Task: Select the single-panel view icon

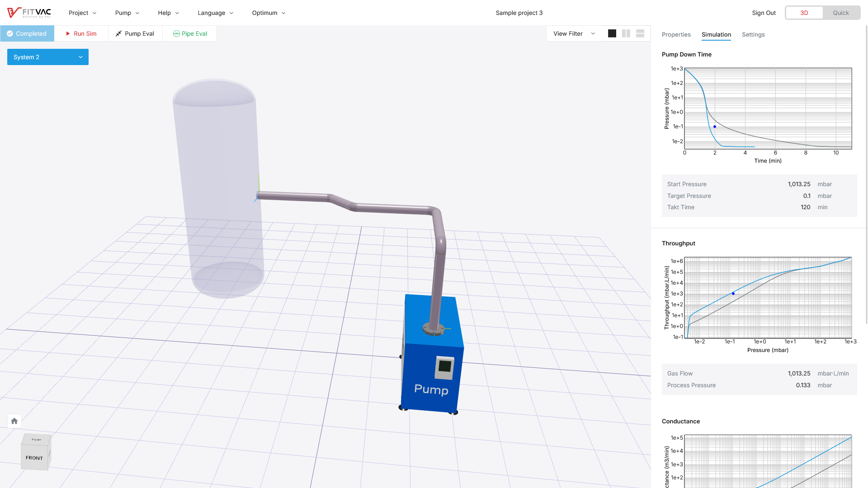Action: 612,33
